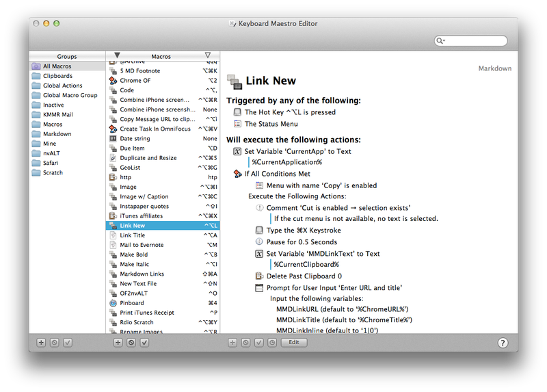This screenshot has width=547, height=392.
Task: Select the Print iTunes Receipt macro
Action: tap(163, 313)
